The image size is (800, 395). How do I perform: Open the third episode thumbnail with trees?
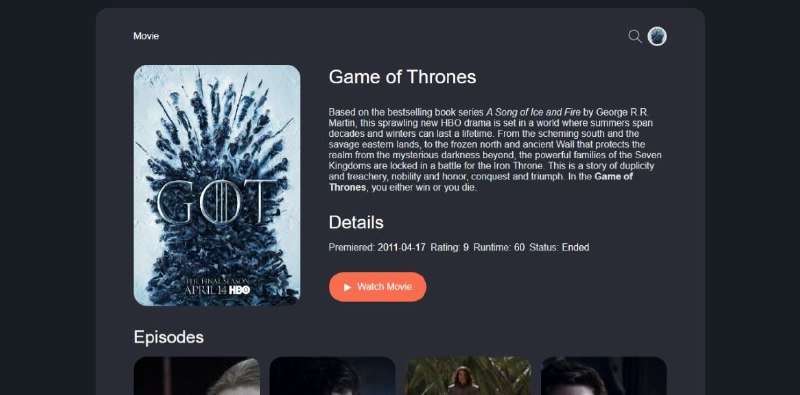click(468, 376)
